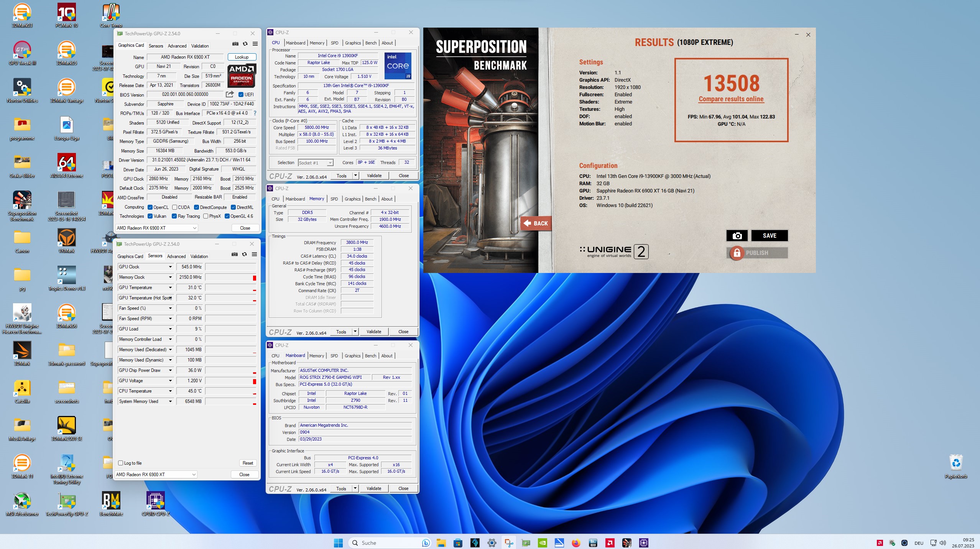
Task: Switch to SPD tab in CPU-Z Memory window
Action: [334, 199]
